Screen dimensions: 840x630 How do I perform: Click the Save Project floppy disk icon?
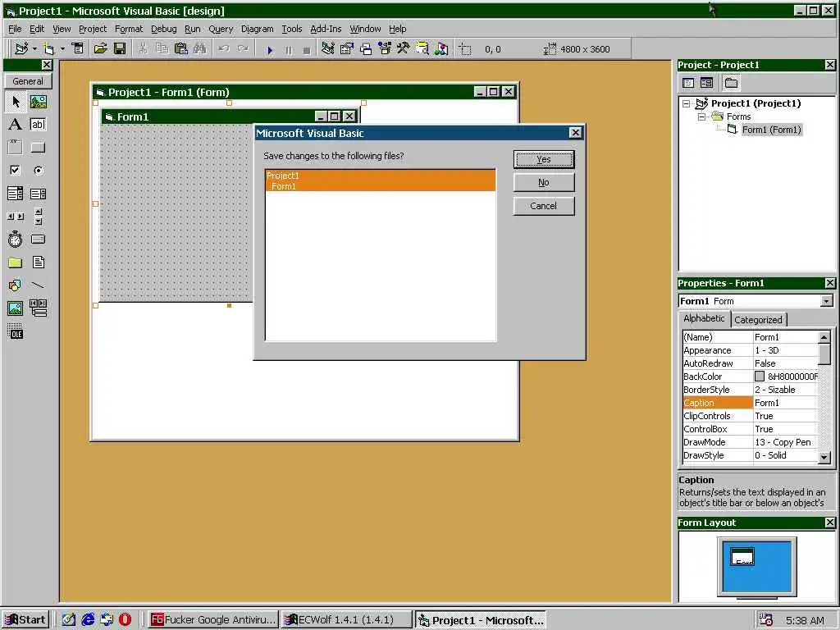(120, 48)
